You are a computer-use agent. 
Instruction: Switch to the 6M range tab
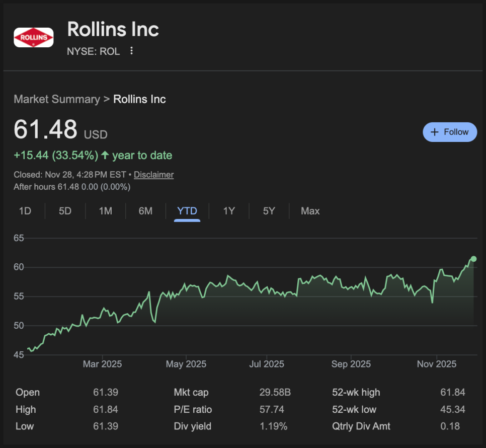coord(145,211)
